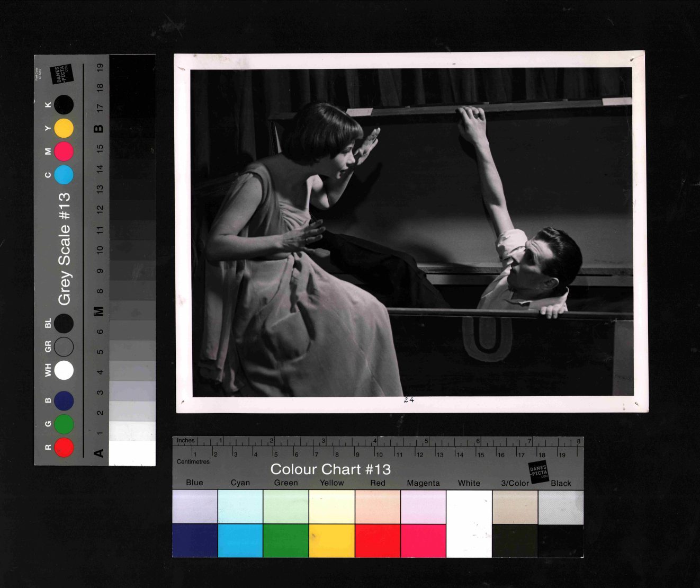Click the outlined GR circle on Grey Scale card
This screenshot has width=700, height=588.
(x=64, y=347)
